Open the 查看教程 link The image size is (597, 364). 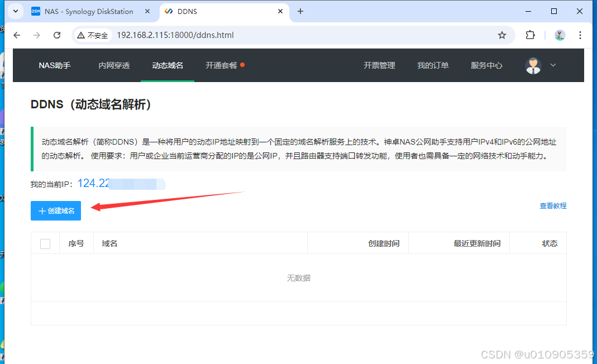(552, 206)
